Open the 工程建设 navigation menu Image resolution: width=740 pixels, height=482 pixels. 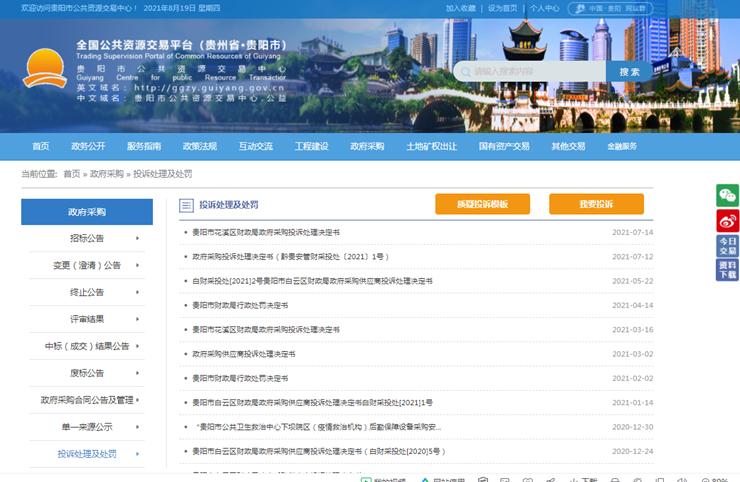[311, 146]
